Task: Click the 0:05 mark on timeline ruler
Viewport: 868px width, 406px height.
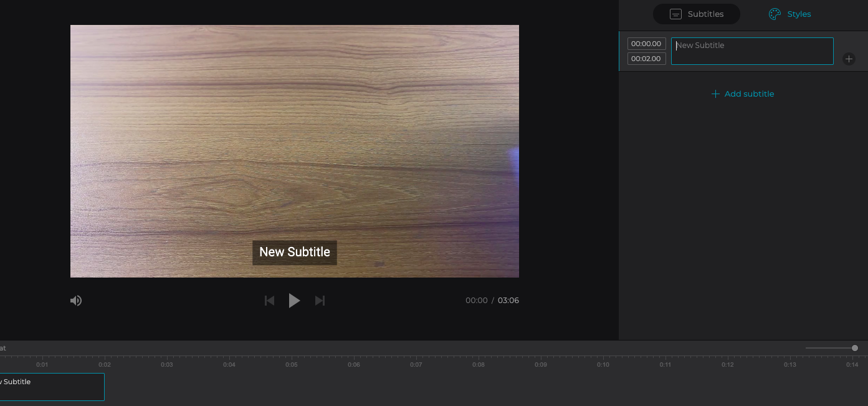Action: click(x=292, y=364)
